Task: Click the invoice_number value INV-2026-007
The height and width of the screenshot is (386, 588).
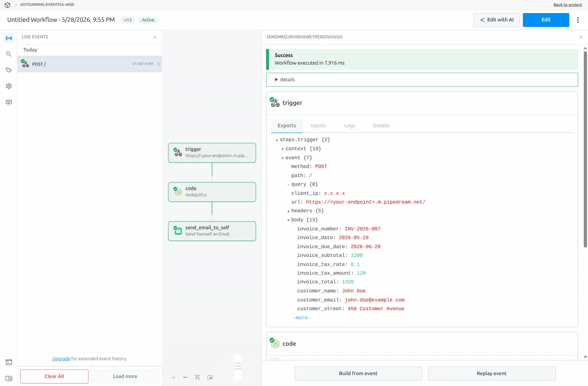Action: 363,229
